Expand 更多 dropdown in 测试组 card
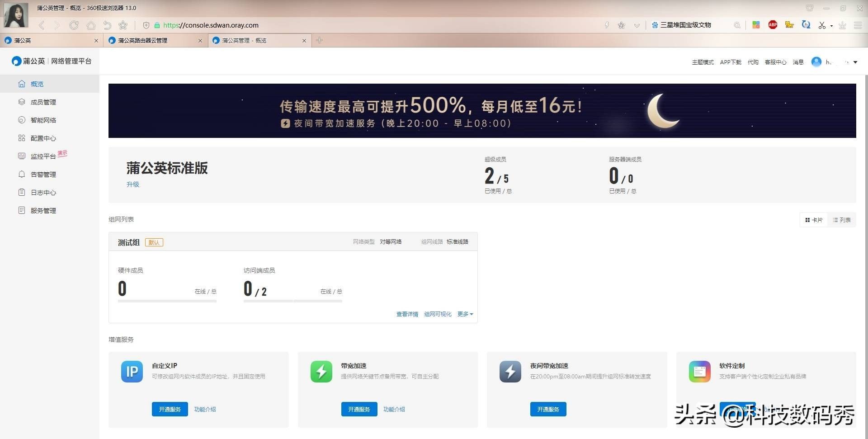 click(465, 314)
